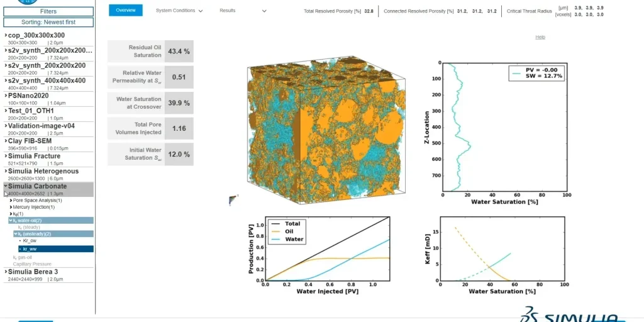Screen dimensions: 644x322
Task: Click Total Resolved Porosity value 32.8
Action: click(x=369, y=11)
